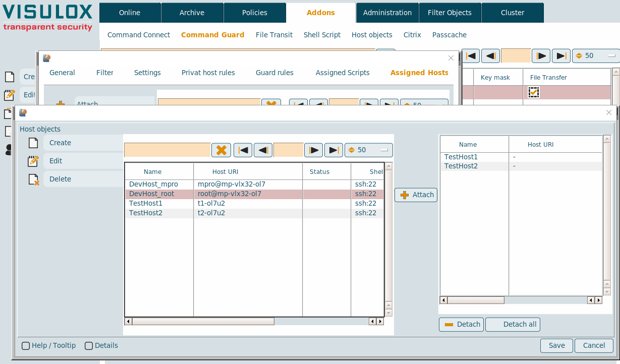Screen dimensions: 620x364
Task: Open the Administration main tab
Action: (387, 13)
